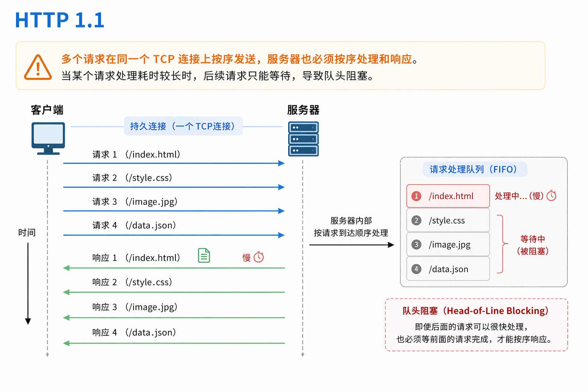Click the orange warning headline text
Screen dimensions: 588x392
click(x=240, y=59)
